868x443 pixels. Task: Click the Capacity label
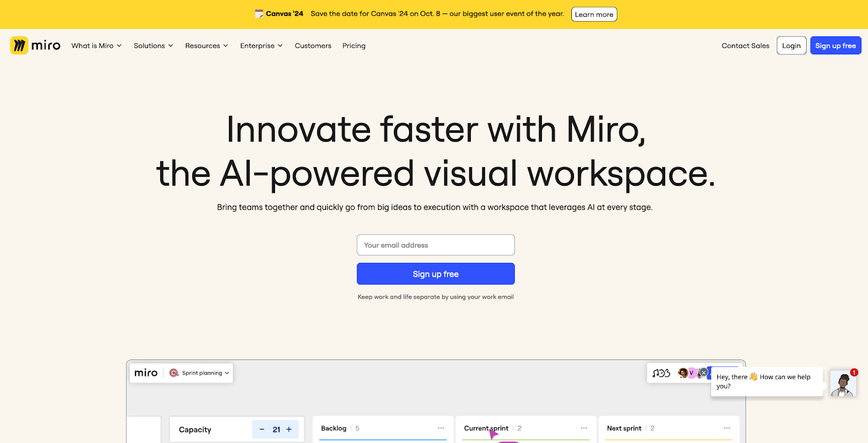pos(195,429)
